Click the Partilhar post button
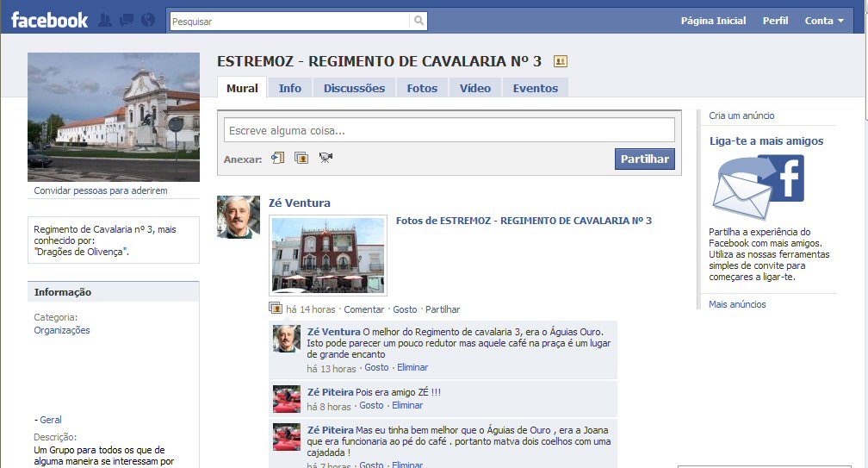The width and height of the screenshot is (868, 468). [644, 159]
